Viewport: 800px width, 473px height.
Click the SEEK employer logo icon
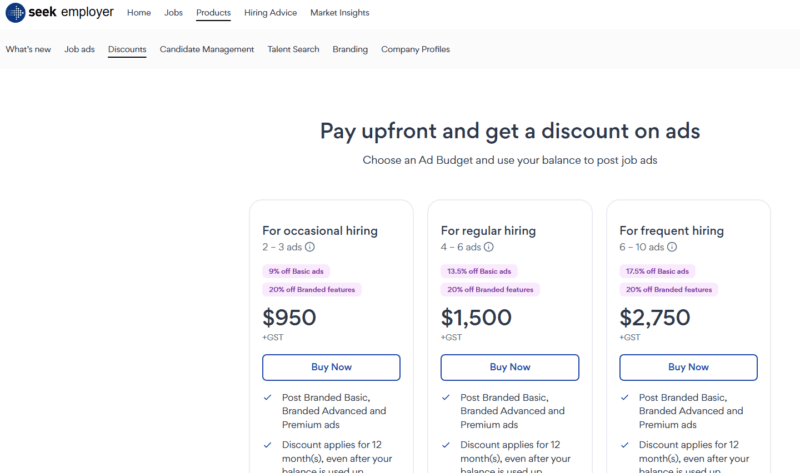pos(15,12)
